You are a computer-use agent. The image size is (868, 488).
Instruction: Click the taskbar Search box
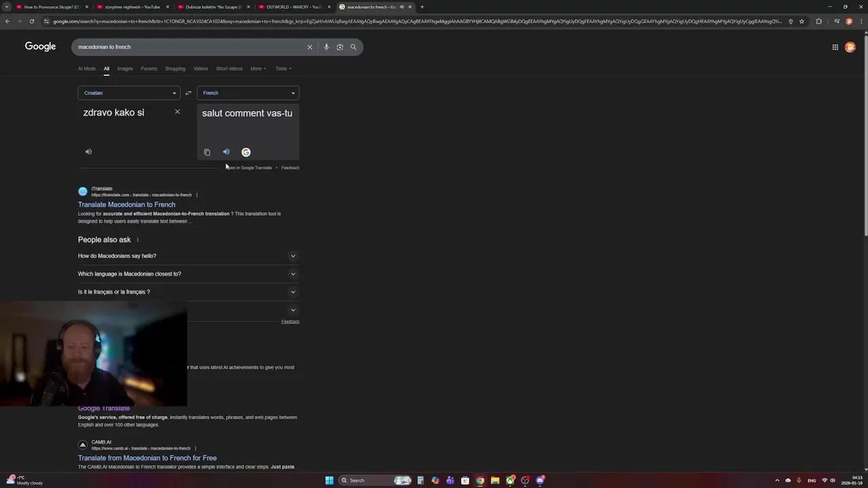pos(376,481)
